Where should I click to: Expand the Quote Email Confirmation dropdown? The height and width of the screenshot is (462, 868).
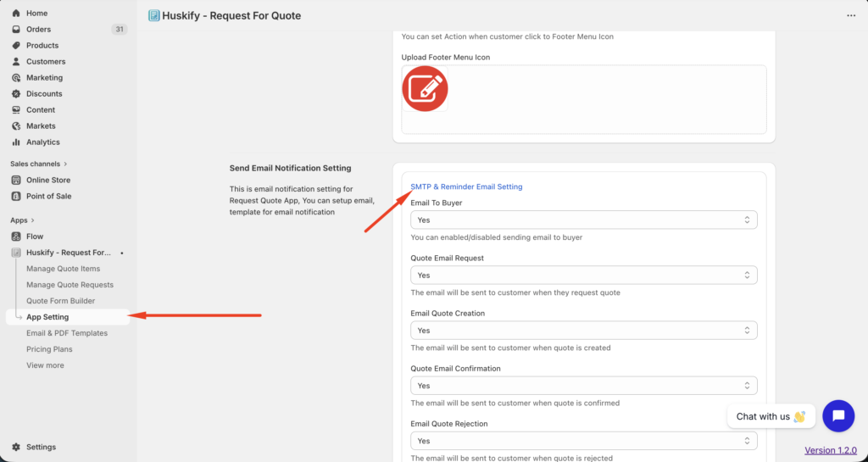click(x=583, y=386)
